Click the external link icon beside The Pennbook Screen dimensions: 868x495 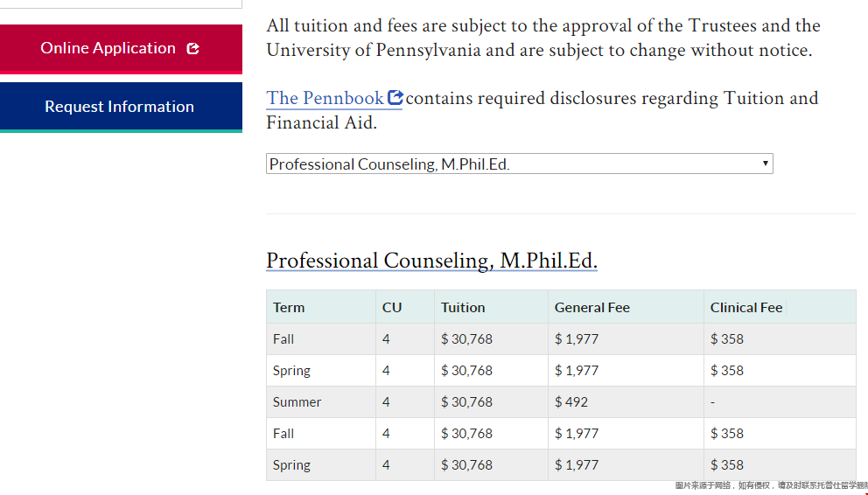(395, 97)
